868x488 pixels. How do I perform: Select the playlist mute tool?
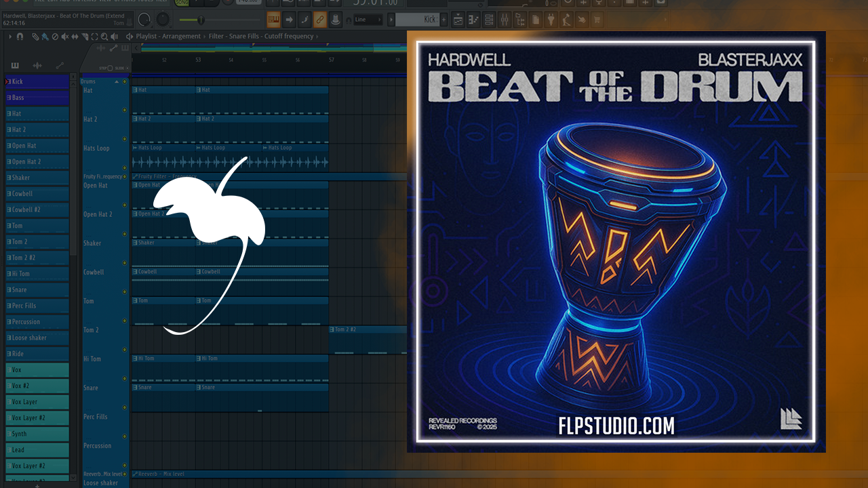[64, 37]
